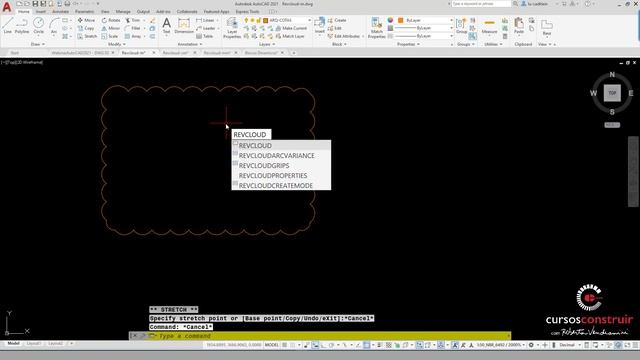This screenshot has height=360, width=640.
Task: Open the Group tool
Action: point(461,25)
